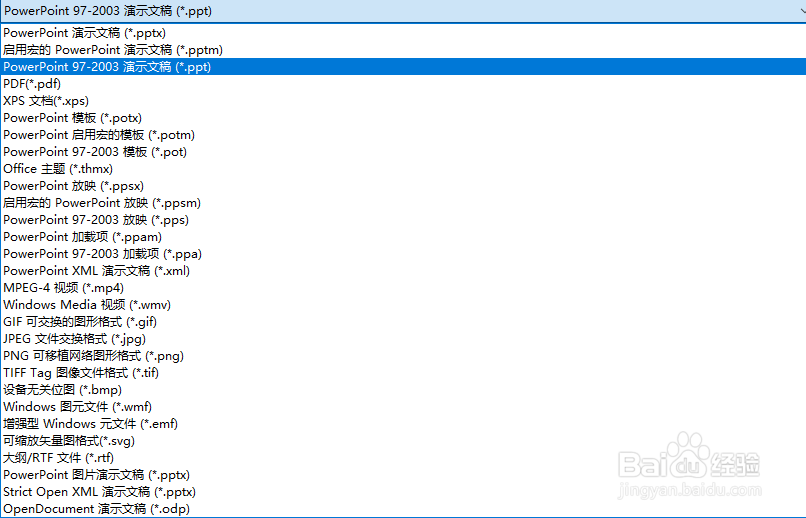Select Strict Open XML 演示文稿 (*.pptx)
806x518 pixels.
(x=403, y=491)
